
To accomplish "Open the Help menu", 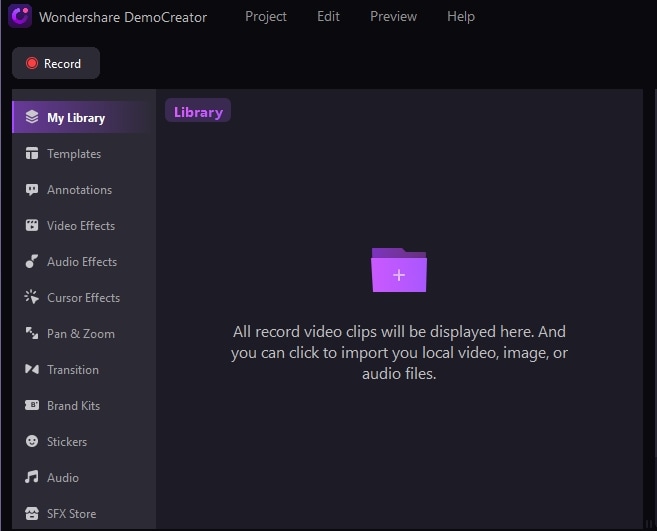I will (460, 16).
